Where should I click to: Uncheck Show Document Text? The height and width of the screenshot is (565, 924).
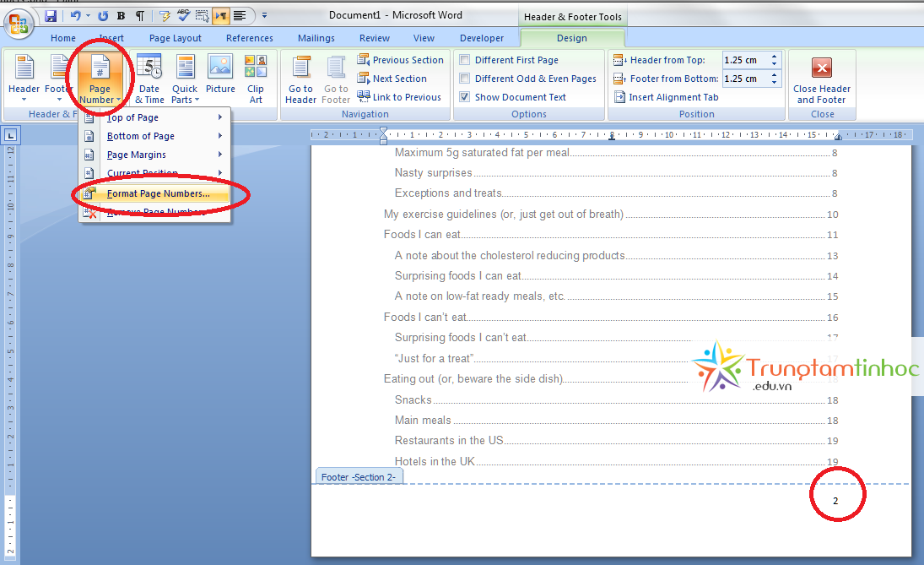click(464, 97)
